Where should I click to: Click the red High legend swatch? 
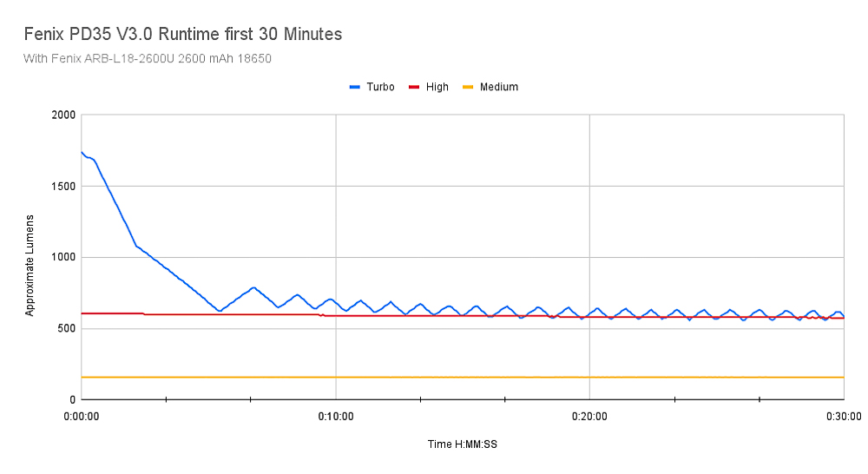[x=414, y=87]
